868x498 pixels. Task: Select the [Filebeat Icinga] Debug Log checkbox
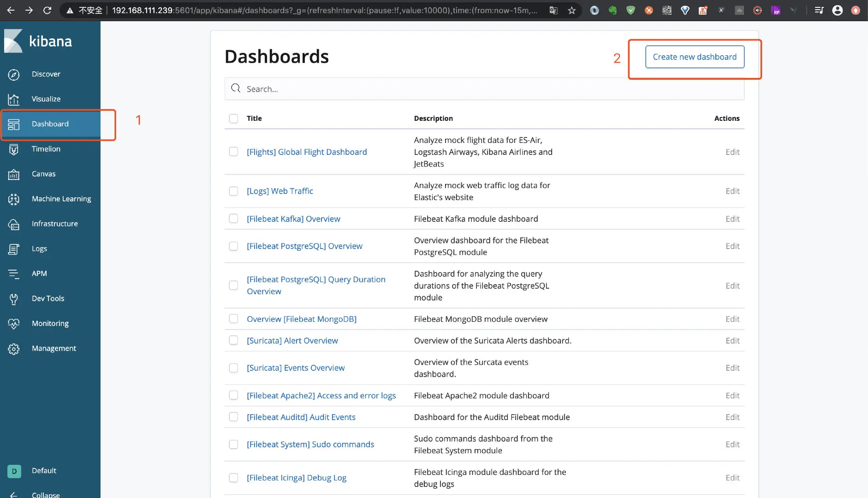coord(234,478)
